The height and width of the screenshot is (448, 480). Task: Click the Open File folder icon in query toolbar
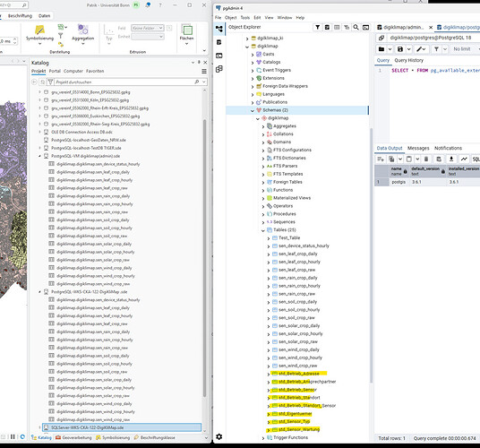tap(381, 49)
